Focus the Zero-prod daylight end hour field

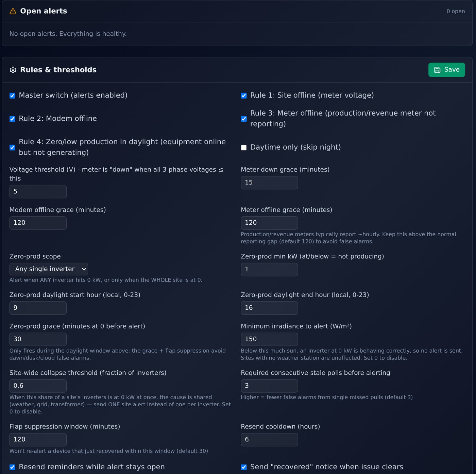[269, 308]
